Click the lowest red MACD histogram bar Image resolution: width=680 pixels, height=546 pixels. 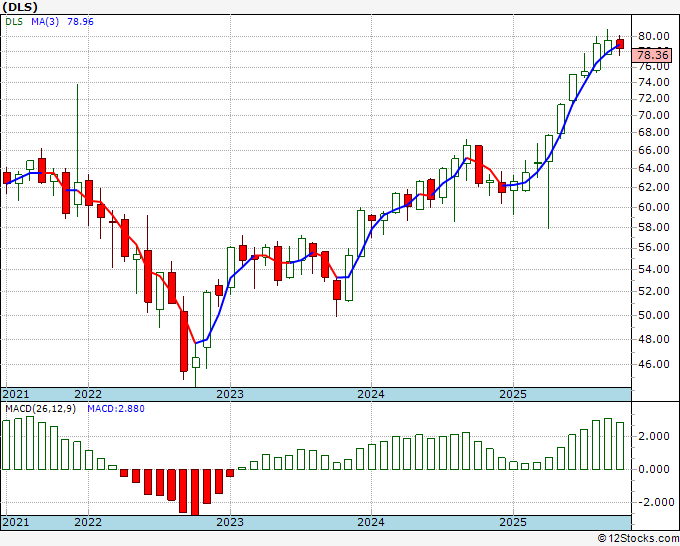coord(195,492)
